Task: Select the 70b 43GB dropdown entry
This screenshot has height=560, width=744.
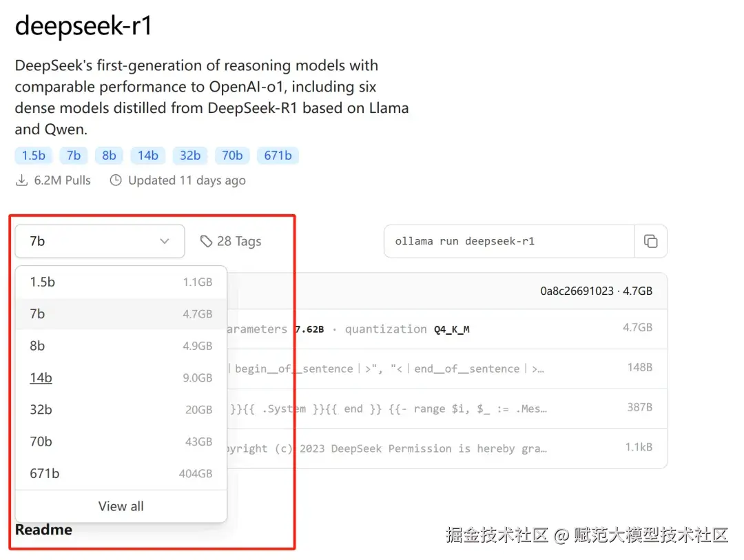Action: click(x=121, y=442)
